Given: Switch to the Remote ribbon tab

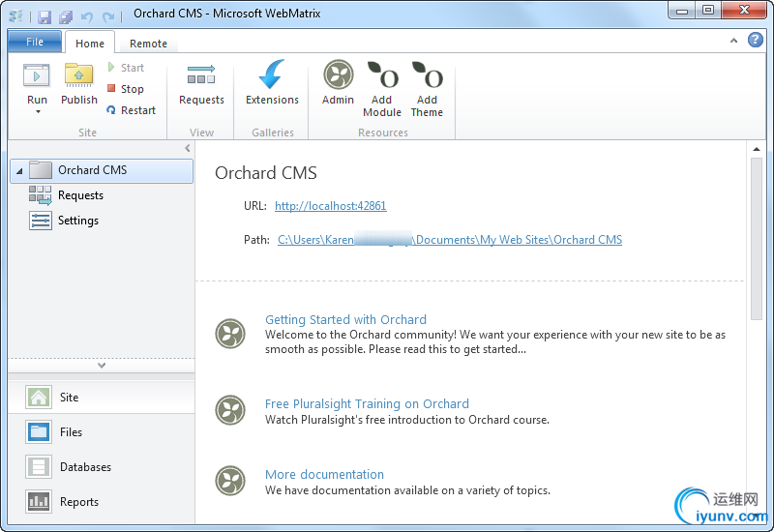Looking at the screenshot, I should click(x=148, y=44).
